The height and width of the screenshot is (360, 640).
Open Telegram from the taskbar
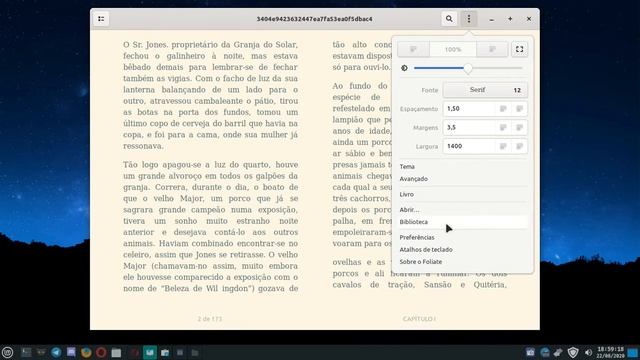point(56,352)
